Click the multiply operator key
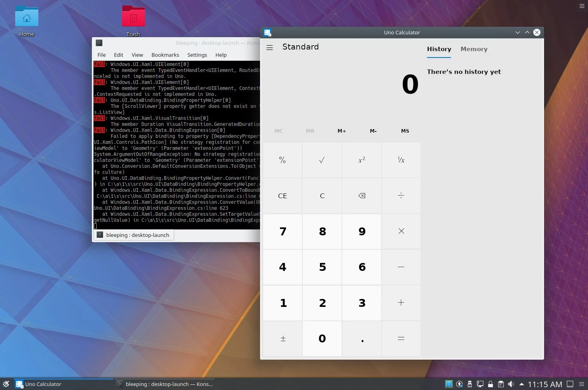588x390 pixels. (x=401, y=231)
